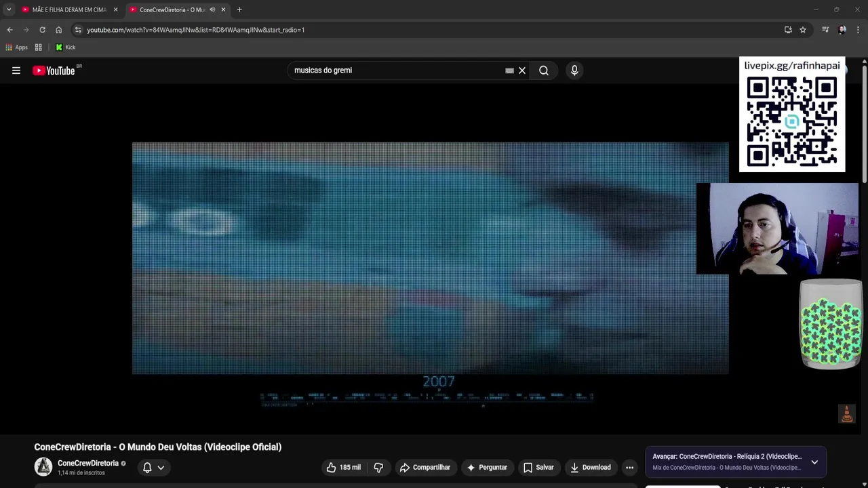The width and height of the screenshot is (868, 488).
Task: View site information icon in address bar
Action: [x=78, y=30]
